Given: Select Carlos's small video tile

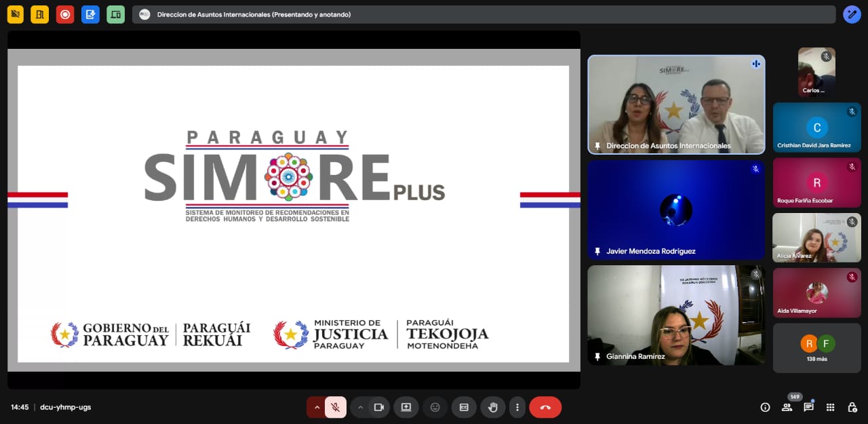Looking at the screenshot, I should (x=816, y=72).
